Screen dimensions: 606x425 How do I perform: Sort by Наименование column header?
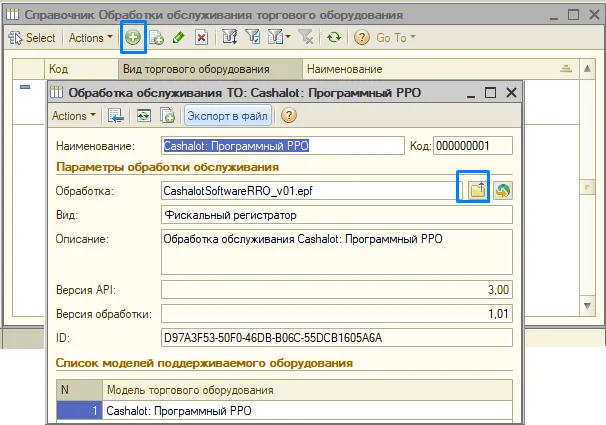[x=441, y=69]
